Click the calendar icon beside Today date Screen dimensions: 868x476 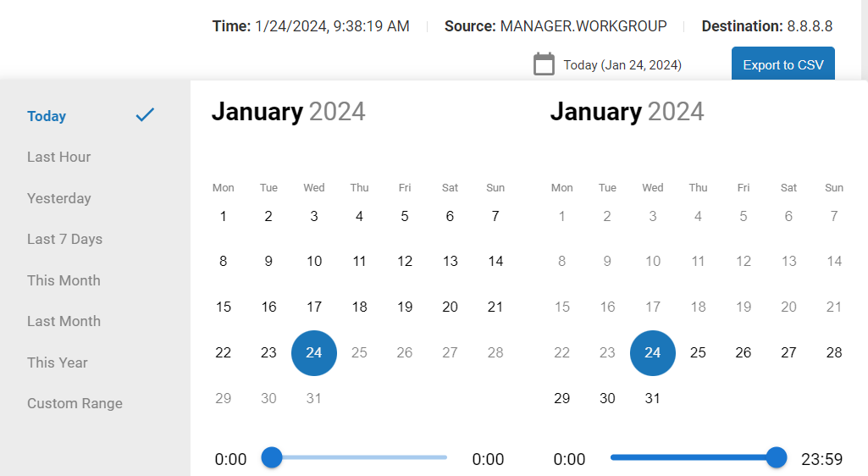click(544, 64)
